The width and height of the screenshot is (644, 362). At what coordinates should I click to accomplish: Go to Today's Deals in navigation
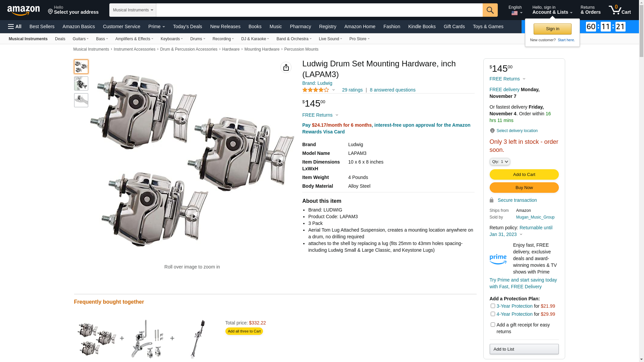[187, 26]
